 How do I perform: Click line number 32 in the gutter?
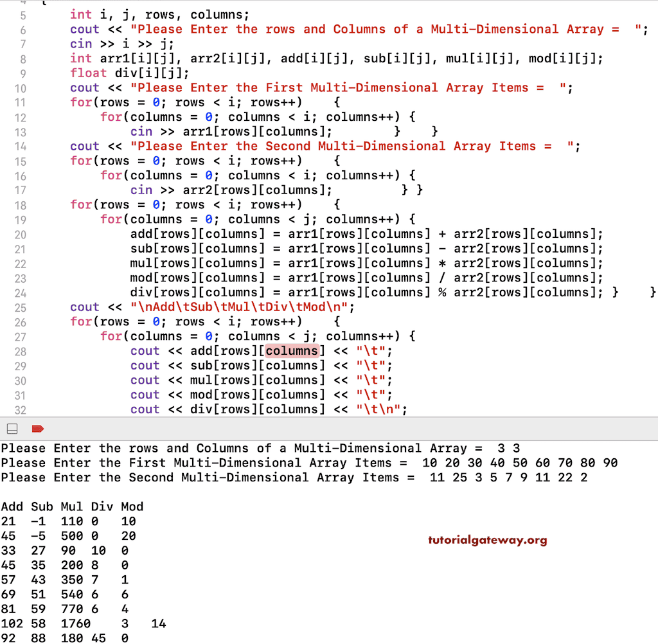coord(21,409)
